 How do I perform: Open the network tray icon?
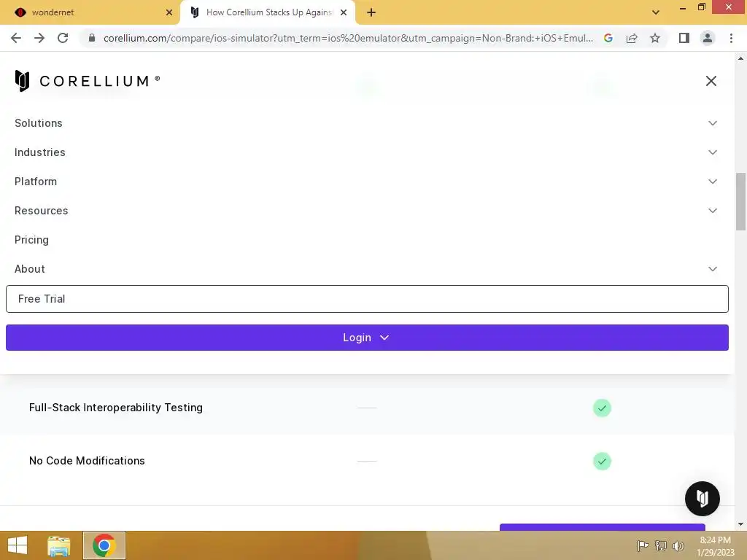pos(661,545)
